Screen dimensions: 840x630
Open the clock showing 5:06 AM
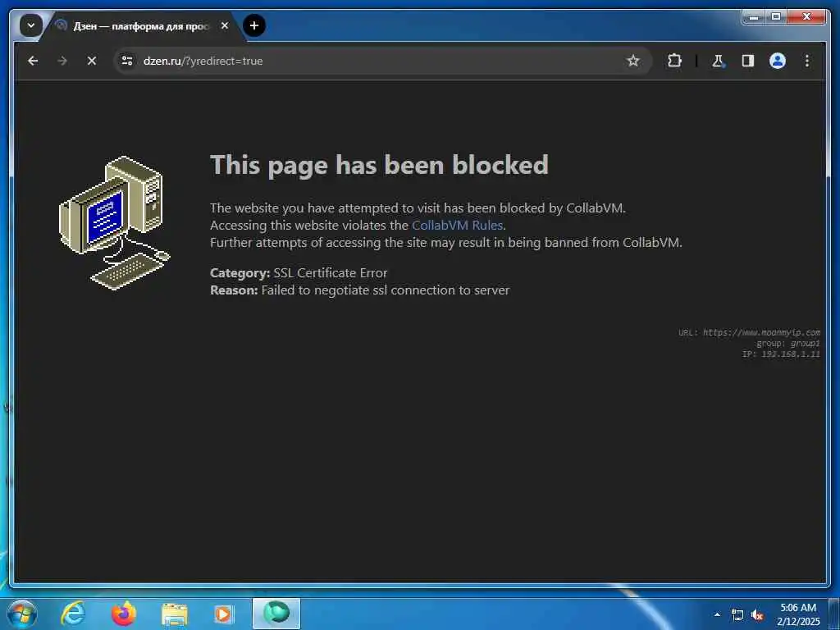pos(798,614)
